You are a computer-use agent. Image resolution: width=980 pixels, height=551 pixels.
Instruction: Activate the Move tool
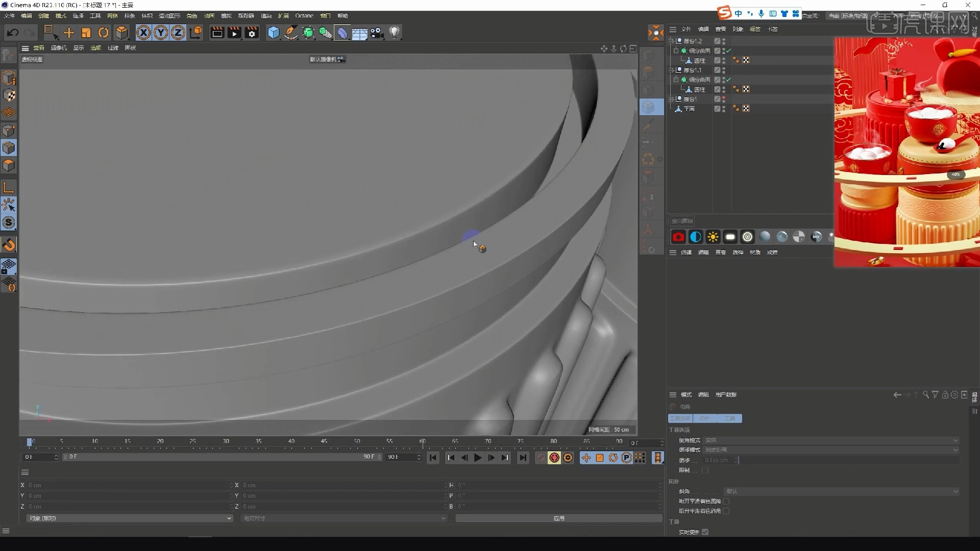coord(69,33)
